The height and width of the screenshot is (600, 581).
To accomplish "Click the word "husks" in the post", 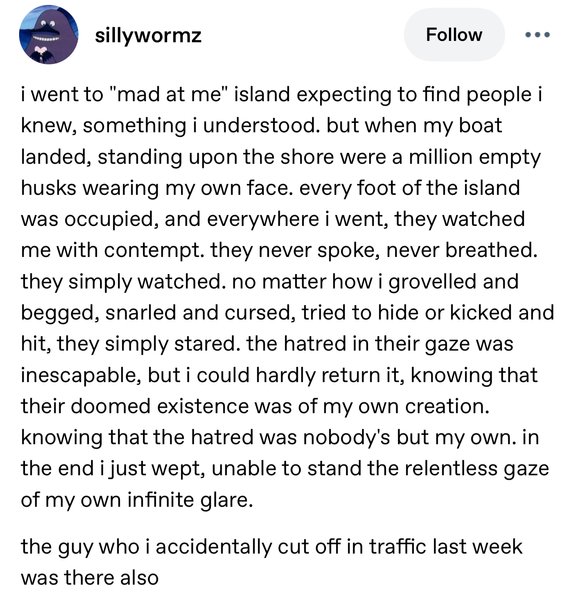I will point(49,188).
